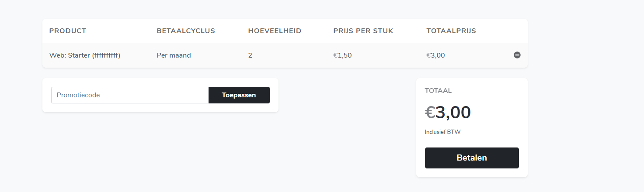The width and height of the screenshot is (644, 192).
Task: Click the euro symbol before 1,50
Action: pos(335,55)
